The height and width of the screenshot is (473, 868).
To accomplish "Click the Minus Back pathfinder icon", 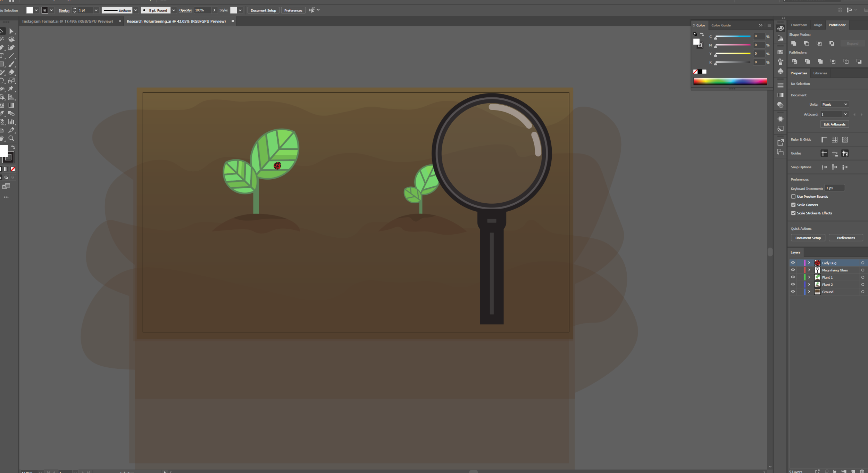I will tap(859, 62).
